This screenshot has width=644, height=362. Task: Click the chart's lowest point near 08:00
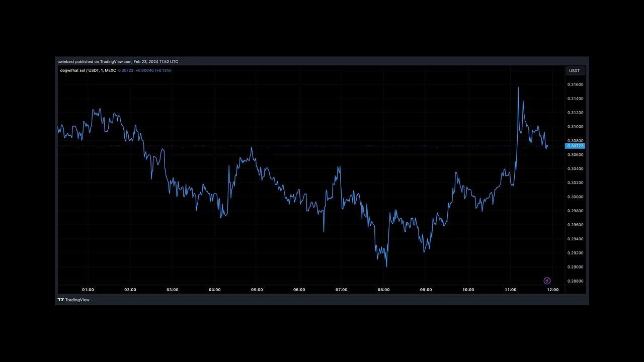tap(386, 266)
